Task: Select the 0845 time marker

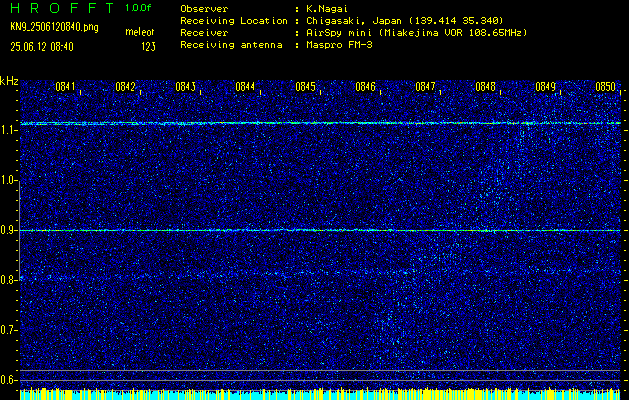Action: (305, 87)
